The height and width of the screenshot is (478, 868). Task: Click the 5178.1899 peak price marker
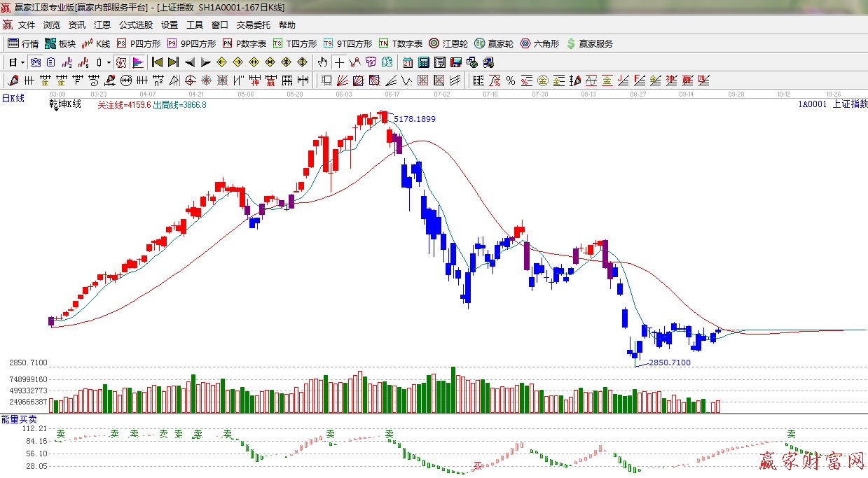(414, 119)
